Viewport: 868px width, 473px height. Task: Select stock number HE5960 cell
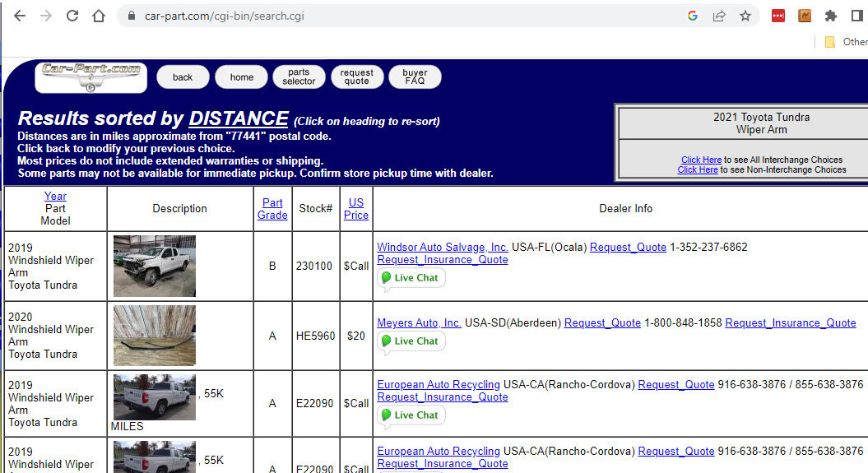click(316, 336)
